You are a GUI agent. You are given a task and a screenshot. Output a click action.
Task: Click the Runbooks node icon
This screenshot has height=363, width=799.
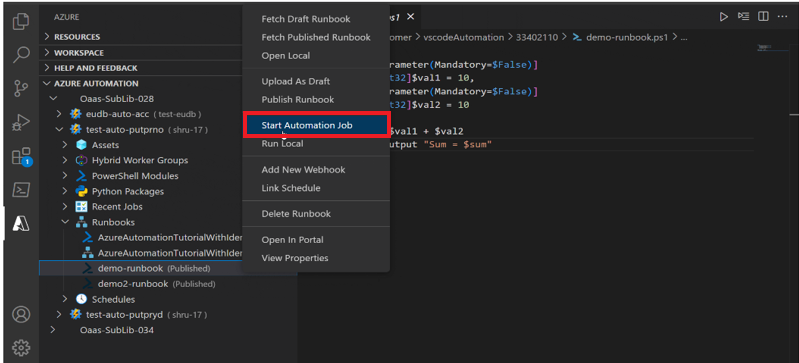[x=82, y=222]
